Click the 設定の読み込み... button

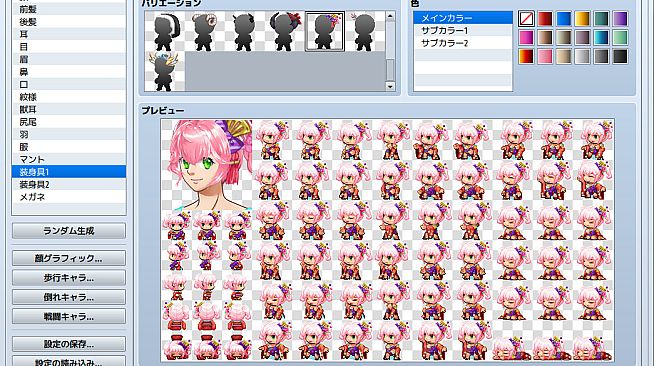tap(69, 361)
